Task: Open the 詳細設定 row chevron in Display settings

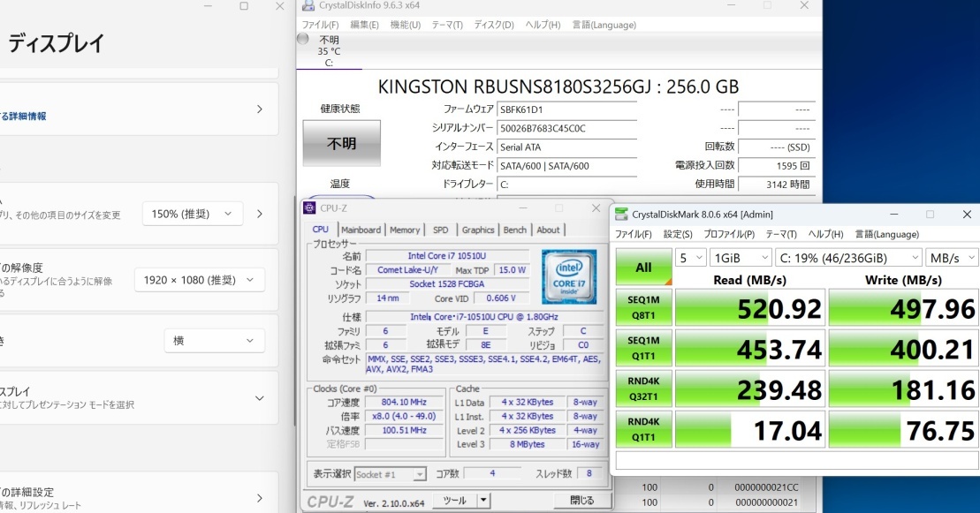Action: (260, 498)
